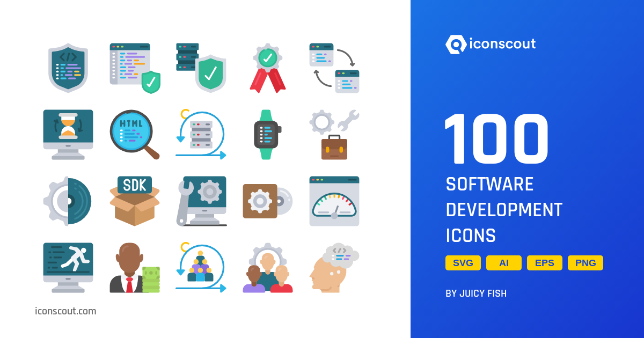Click the PNG format badge
The image size is (644, 338).
[585, 263]
